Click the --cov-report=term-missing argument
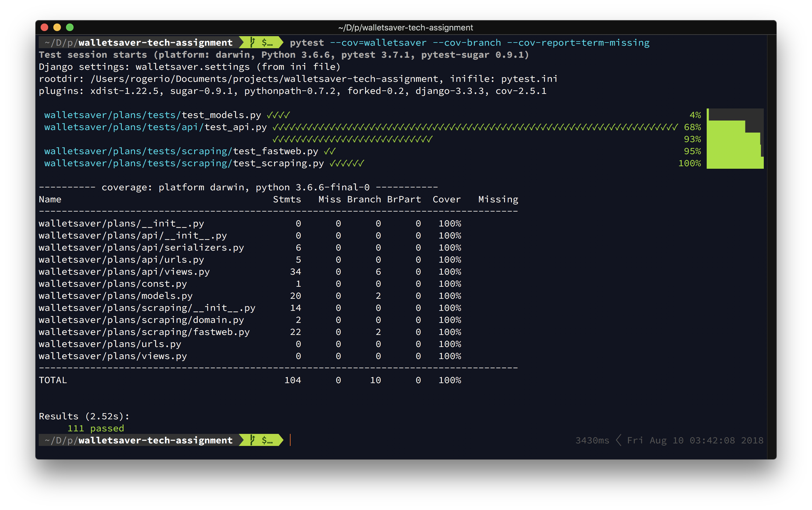The image size is (812, 510). point(578,43)
